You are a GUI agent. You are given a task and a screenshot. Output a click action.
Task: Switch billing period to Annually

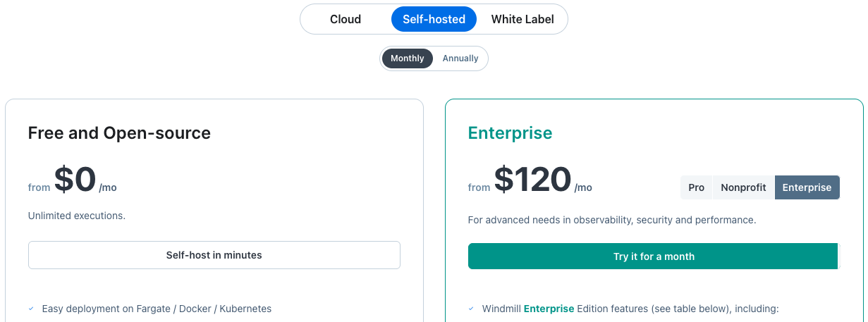pyautogui.click(x=460, y=58)
